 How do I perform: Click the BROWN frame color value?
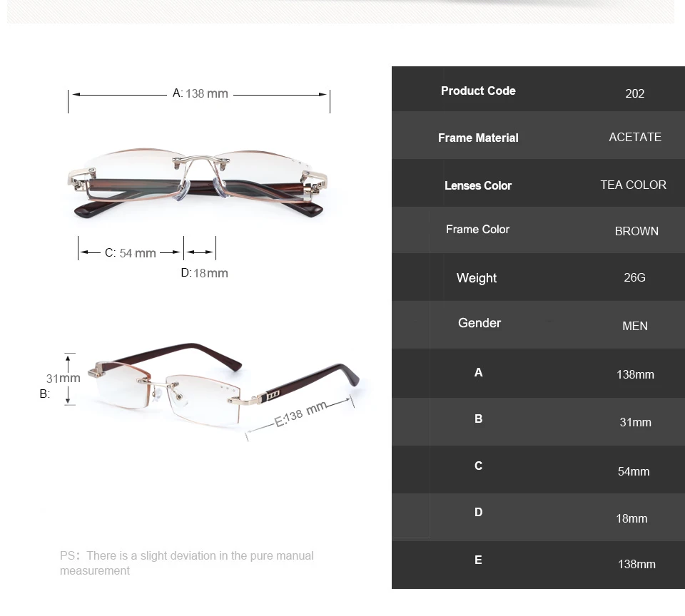[636, 231]
